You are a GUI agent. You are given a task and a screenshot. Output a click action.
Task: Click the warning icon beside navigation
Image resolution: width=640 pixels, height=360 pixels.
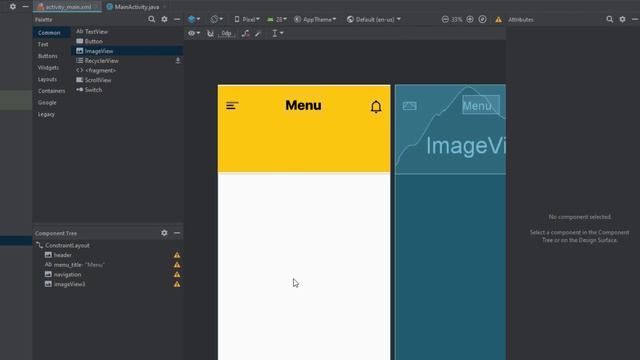click(177, 275)
